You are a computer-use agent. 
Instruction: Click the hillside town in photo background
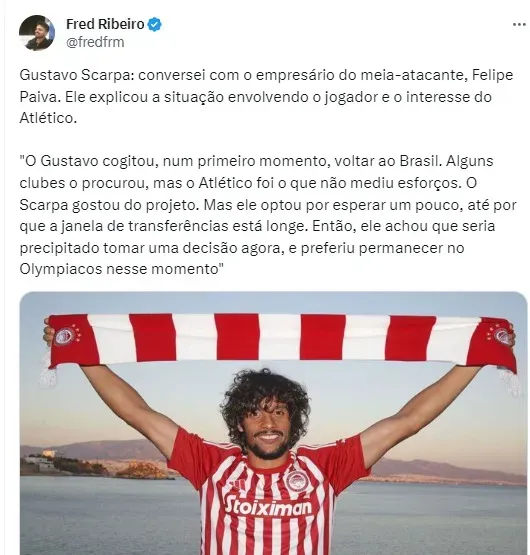96,462
